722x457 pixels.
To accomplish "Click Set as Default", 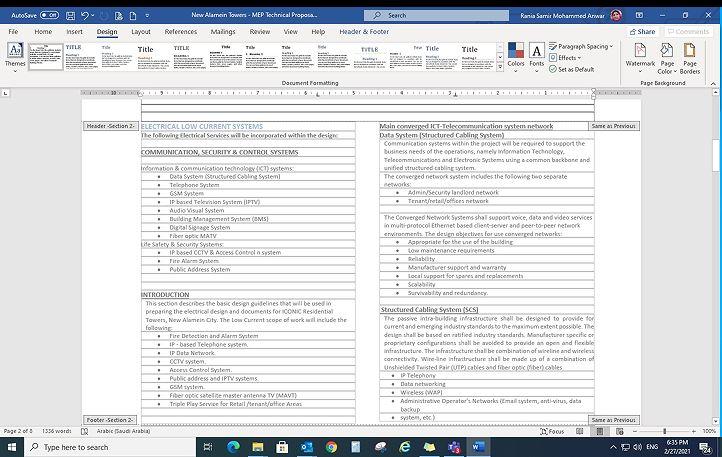I will coord(571,70).
